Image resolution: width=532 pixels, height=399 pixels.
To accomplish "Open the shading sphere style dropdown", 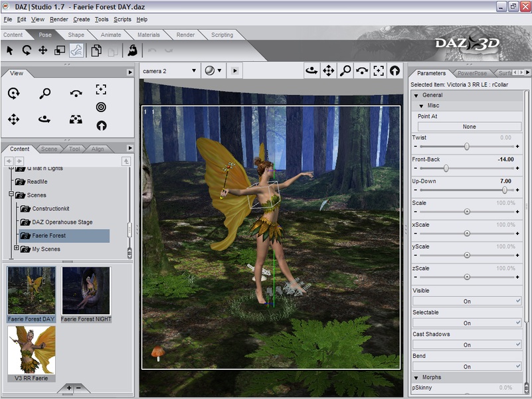I will [213, 71].
